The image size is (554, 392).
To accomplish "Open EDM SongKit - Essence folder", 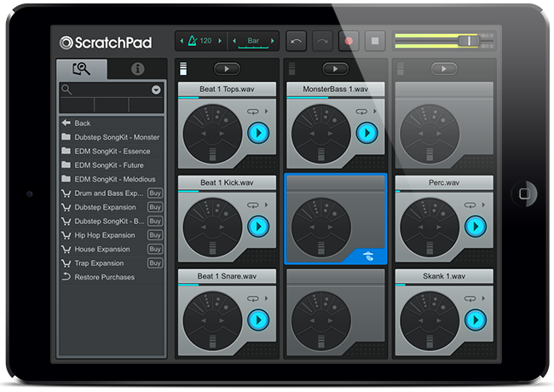I will [x=112, y=151].
